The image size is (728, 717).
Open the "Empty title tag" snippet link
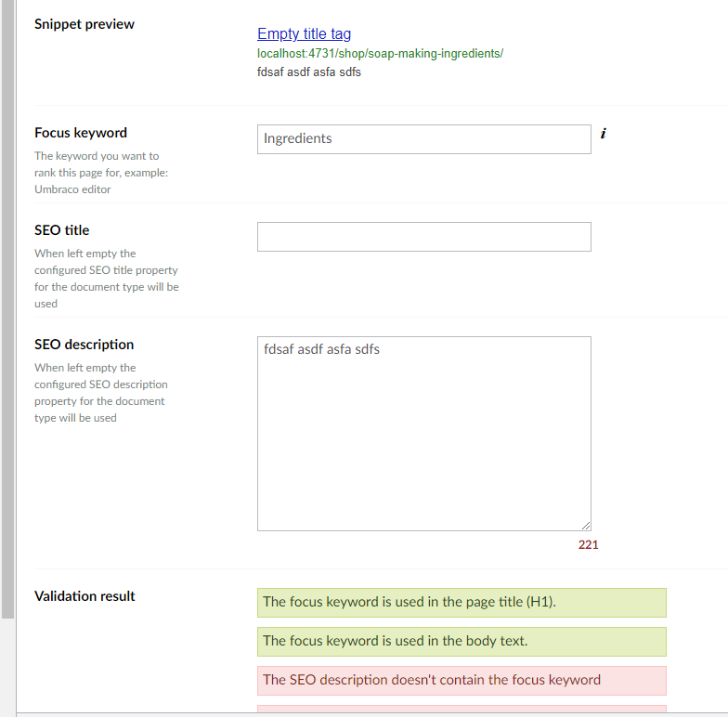(305, 33)
